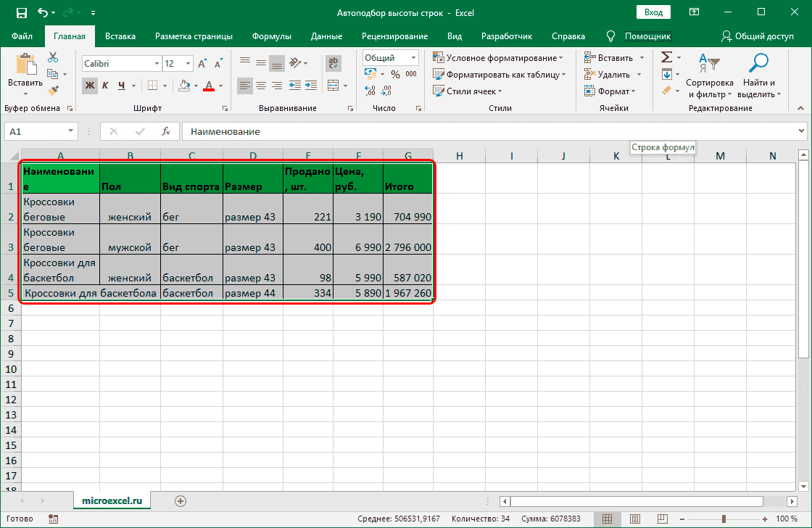Select the Format Painter brush icon
Screen dimensions: 812x528
[x=53, y=90]
